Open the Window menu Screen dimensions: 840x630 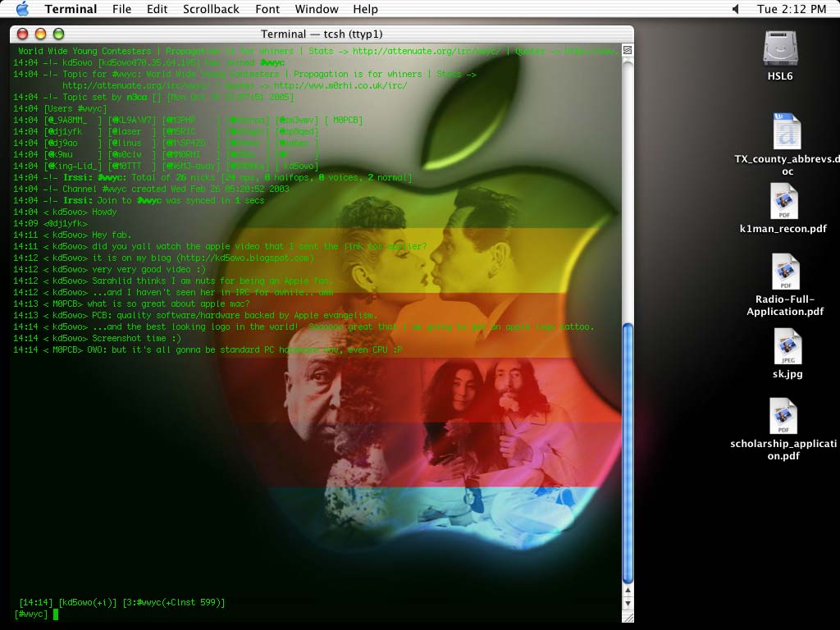[317, 9]
